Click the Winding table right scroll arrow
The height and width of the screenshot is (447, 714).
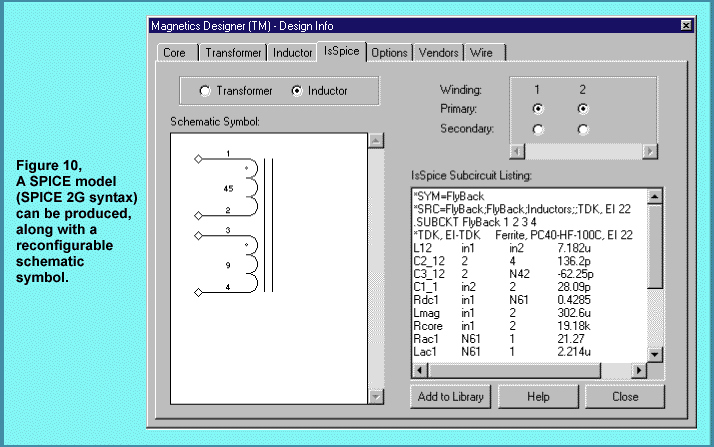click(x=650, y=151)
